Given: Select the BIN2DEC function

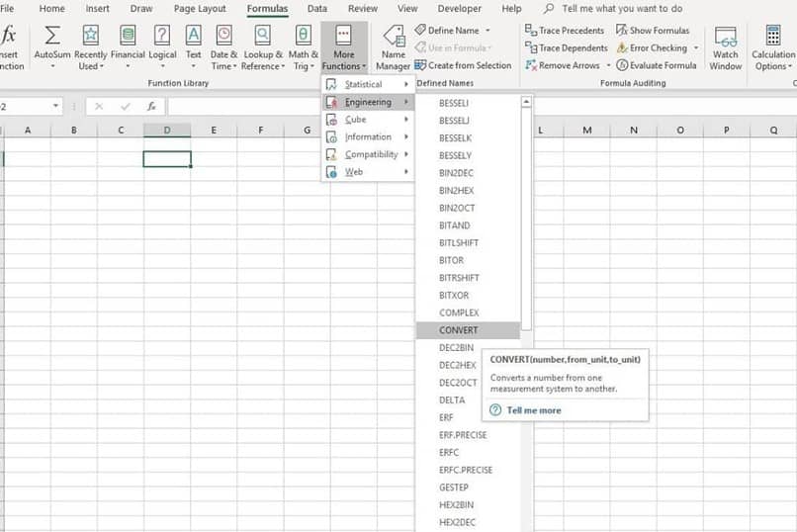Looking at the screenshot, I should pyautogui.click(x=468, y=173).
